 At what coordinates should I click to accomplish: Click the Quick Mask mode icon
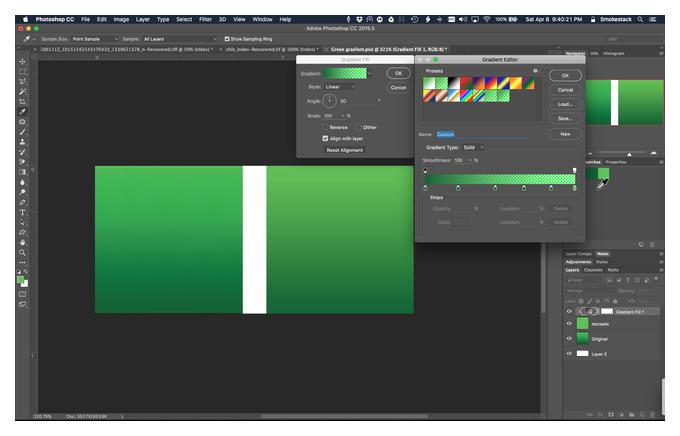23,294
